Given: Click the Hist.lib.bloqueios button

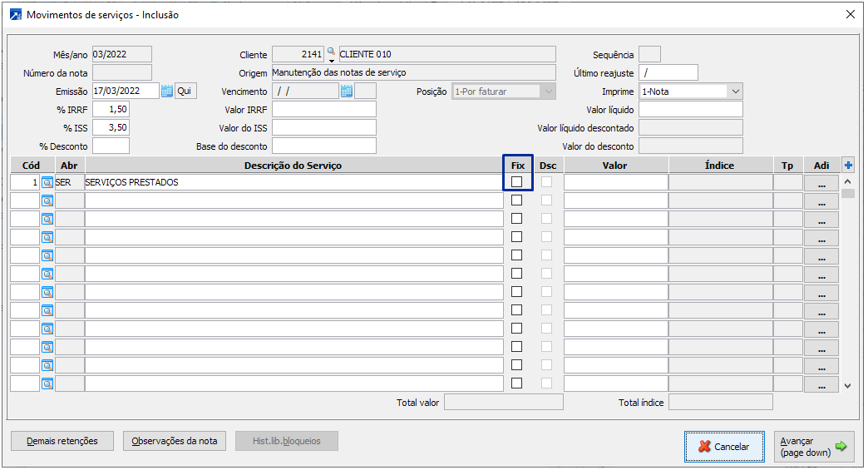Looking at the screenshot, I should coord(286,441).
